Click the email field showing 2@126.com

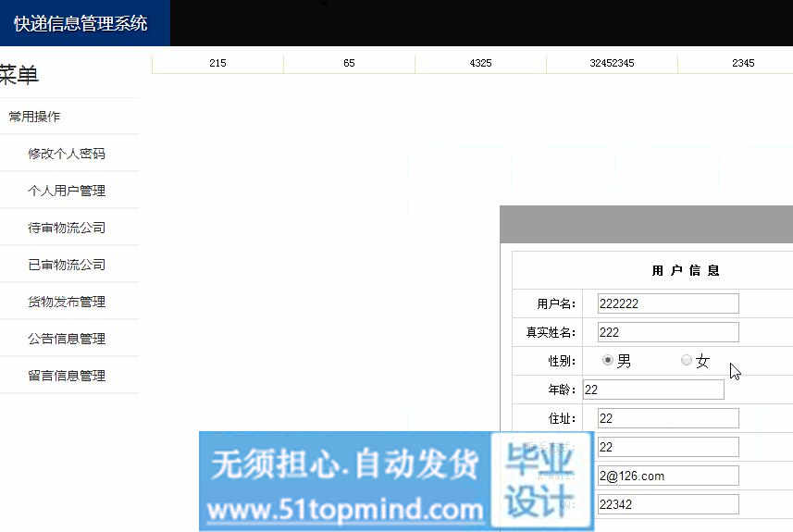667,476
